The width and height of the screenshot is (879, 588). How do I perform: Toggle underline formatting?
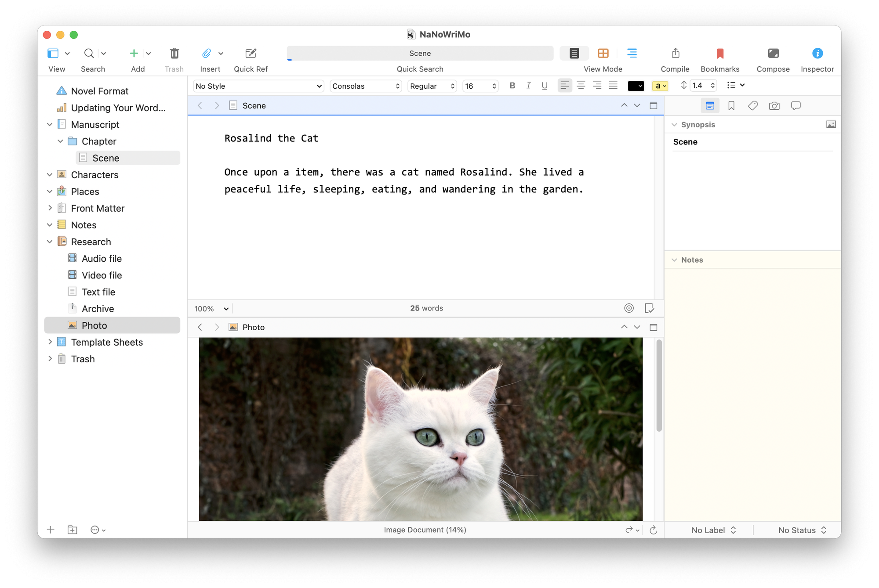pos(545,86)
